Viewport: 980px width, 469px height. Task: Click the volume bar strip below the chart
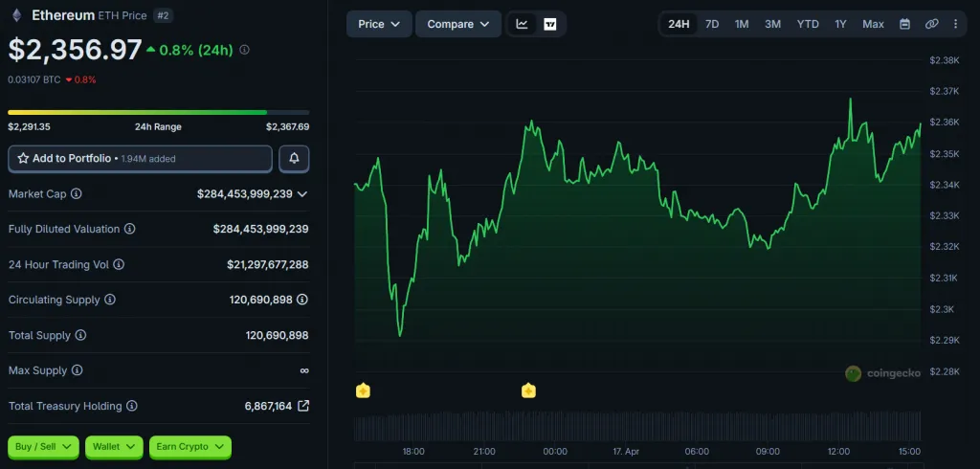[x=636, y=426]
